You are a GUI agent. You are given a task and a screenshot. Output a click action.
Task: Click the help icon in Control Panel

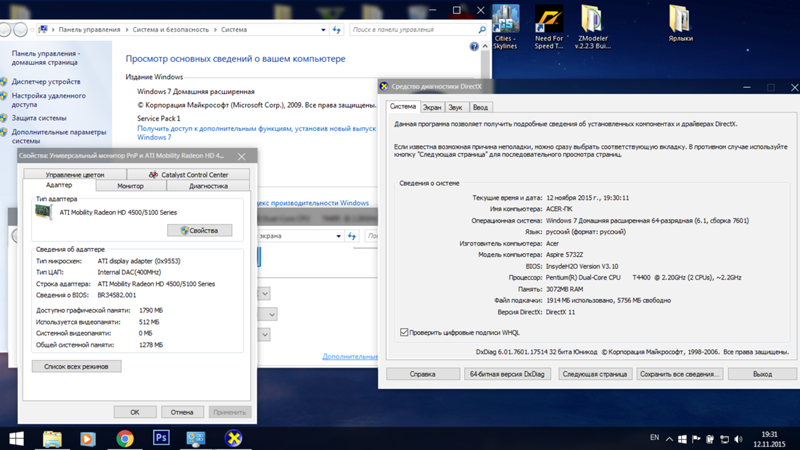click(474, 46)
